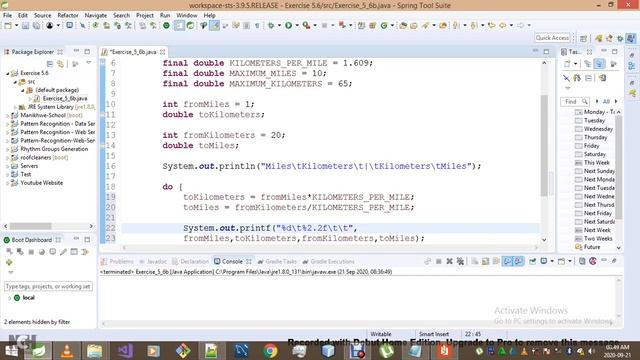The image size is (640, 360).
Task: Click the Open Perspective icon
Action: click(583, 38)
